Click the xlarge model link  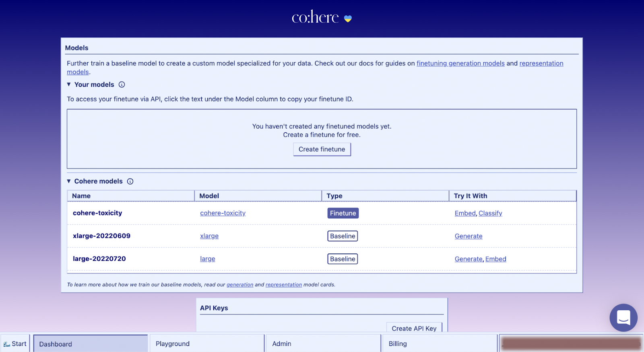point(209,236)
